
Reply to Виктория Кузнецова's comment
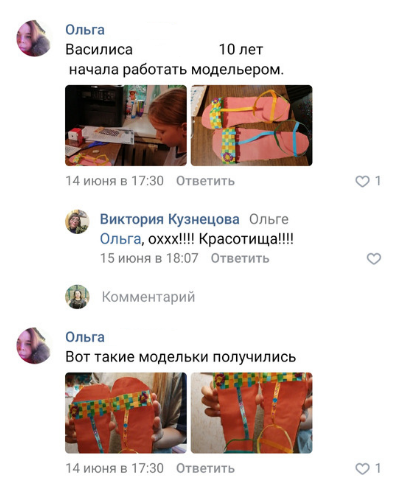pos(240,258)
